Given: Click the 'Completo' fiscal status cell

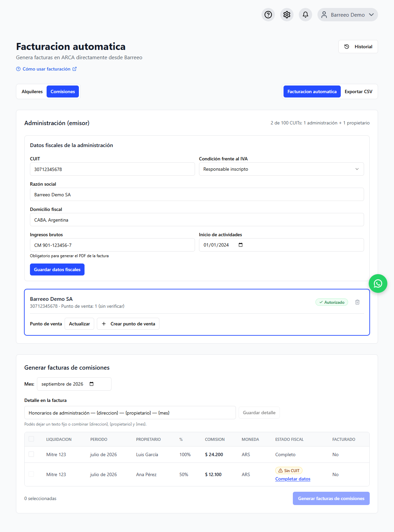Looking at the screenshot, I should coord(285,454).
